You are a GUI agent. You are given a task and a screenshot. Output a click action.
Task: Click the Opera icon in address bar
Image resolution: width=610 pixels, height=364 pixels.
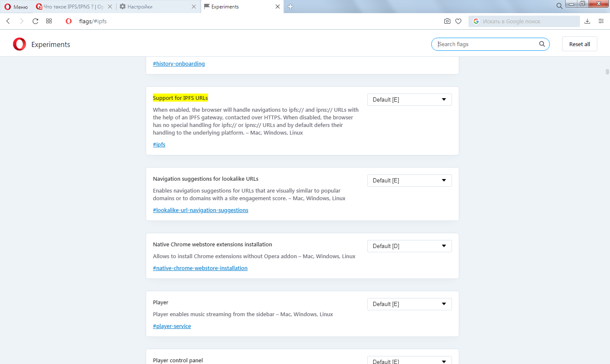click(x=69, y=21)
